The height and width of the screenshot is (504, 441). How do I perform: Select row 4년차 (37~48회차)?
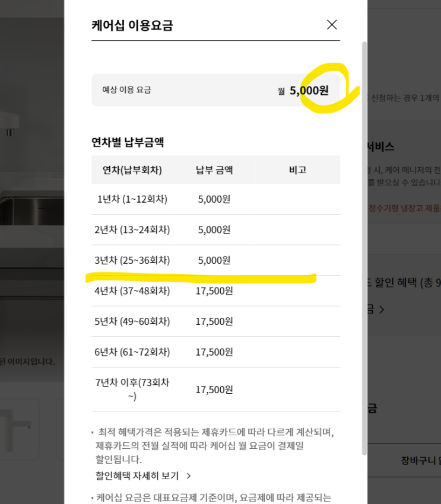[x=215, y=291]
